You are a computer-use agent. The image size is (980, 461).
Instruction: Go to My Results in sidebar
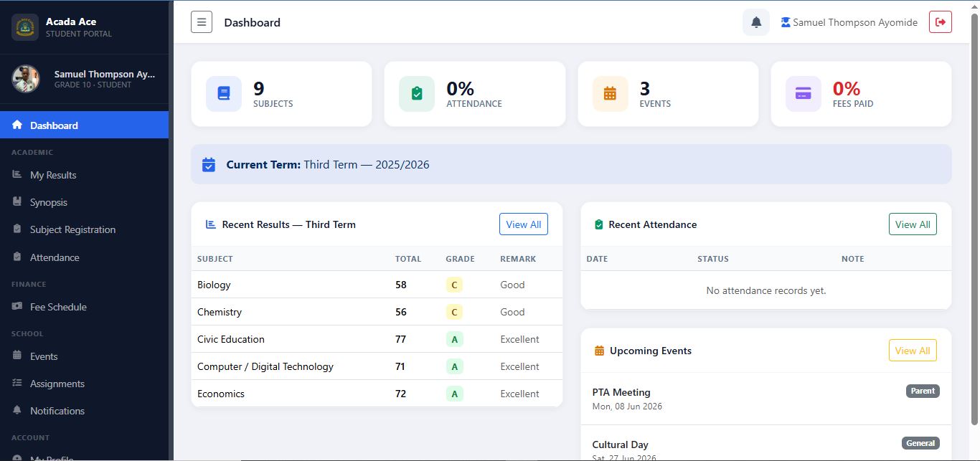pos(84,175)
